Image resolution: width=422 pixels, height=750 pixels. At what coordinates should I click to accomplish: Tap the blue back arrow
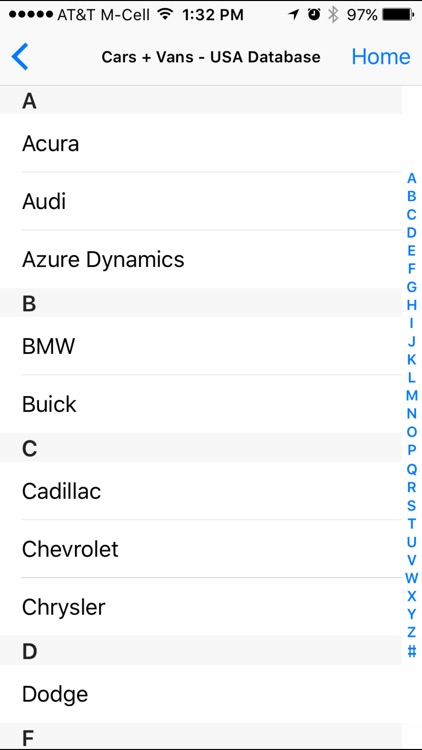pos(20,56)
